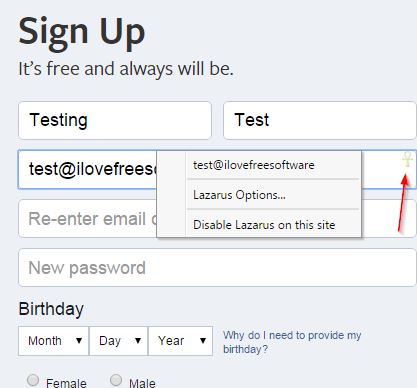417x388 pixels.
Task: Focus the New password field
Action: coord(217,268)
